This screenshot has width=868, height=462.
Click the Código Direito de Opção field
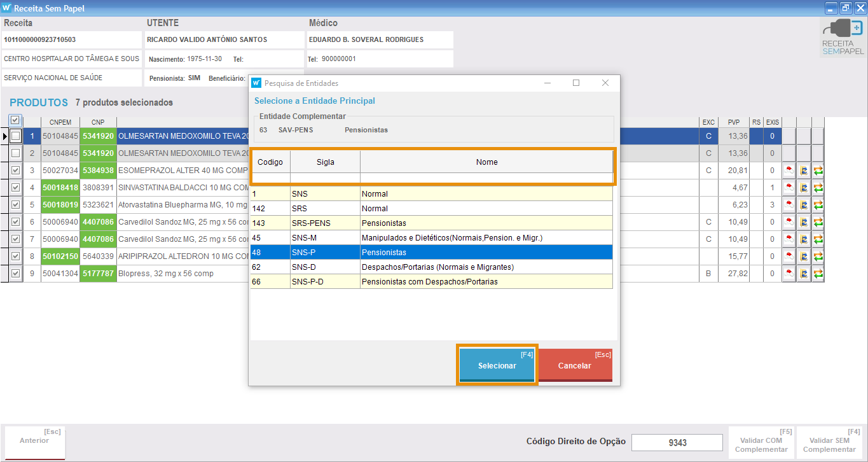[677, 442]
